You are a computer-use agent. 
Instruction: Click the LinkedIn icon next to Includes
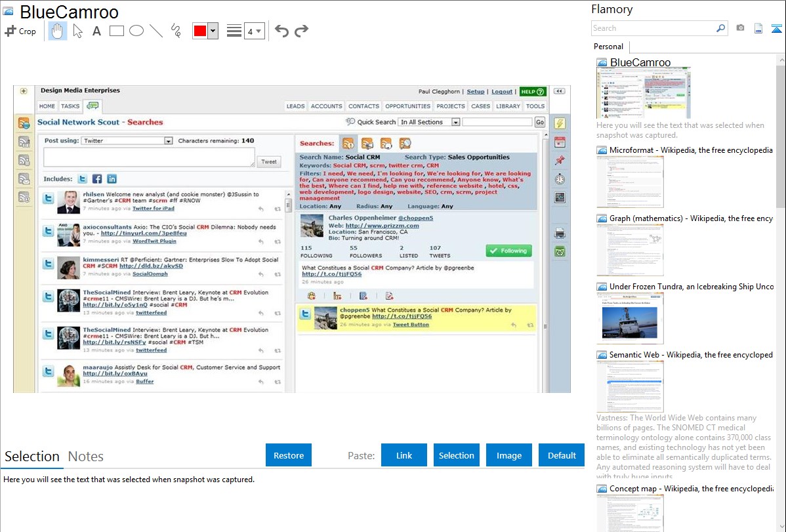click(x=112, y=179)
